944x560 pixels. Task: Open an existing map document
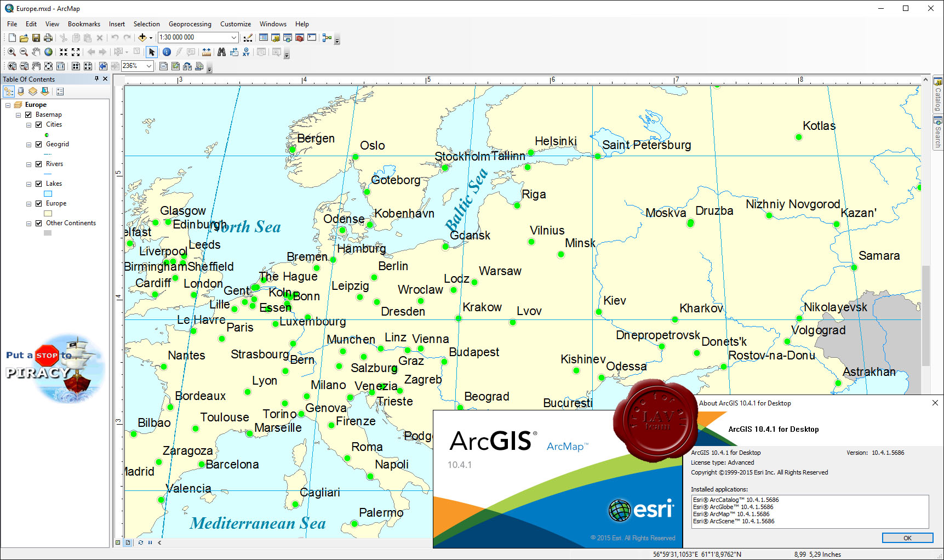pos(24,38)
